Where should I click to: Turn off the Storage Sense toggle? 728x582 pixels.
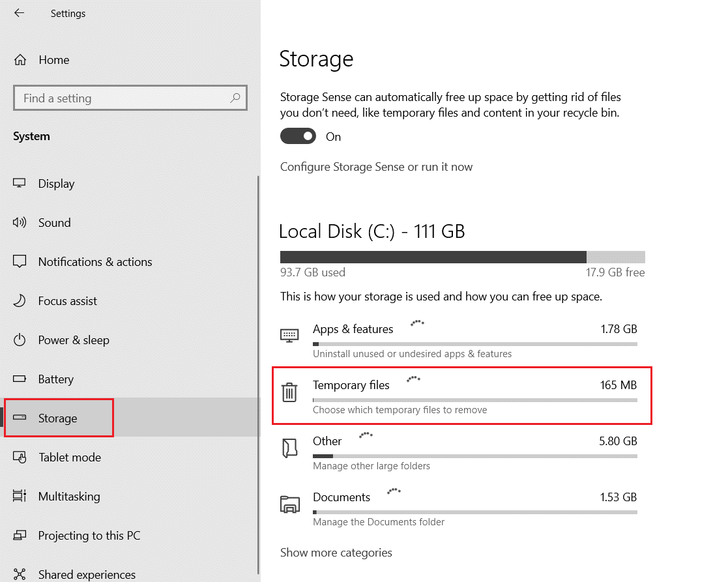pyautogui.click(x=298, y=136)
